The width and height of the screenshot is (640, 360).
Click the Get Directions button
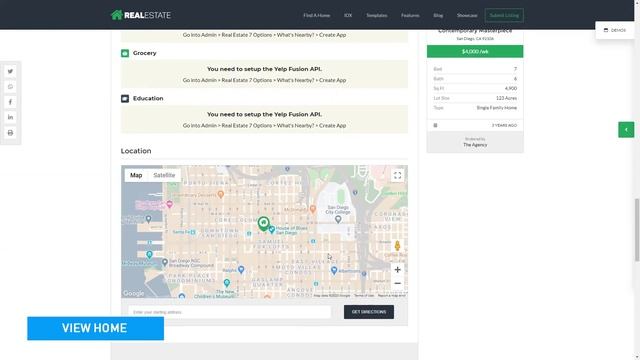pyautogui.click(x=369, y=312)
